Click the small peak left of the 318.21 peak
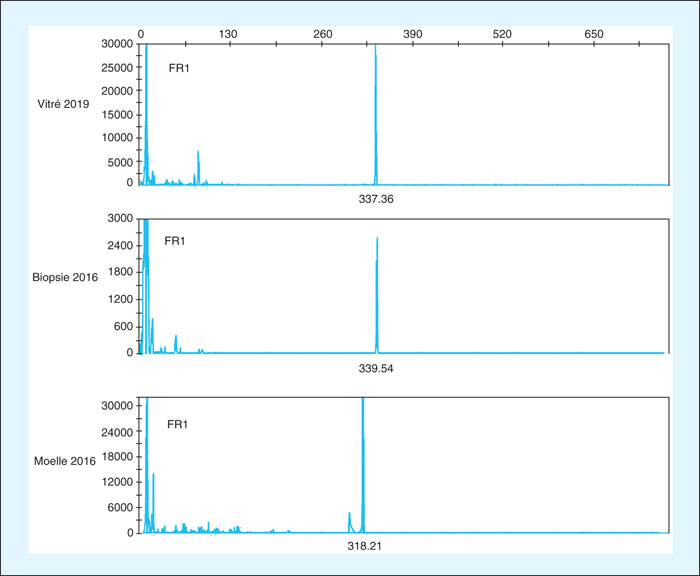Screen dimensions: 700x576 point(350,522)
